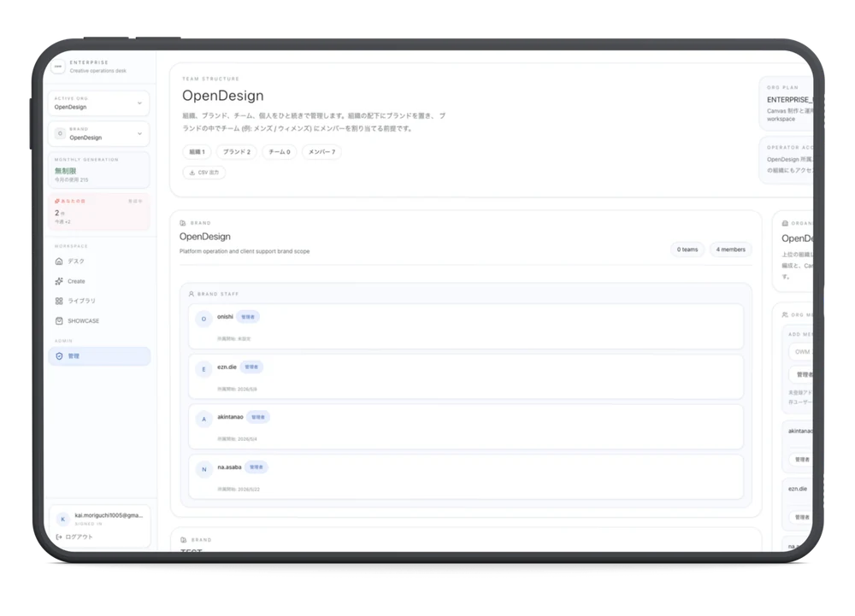Click the K user avatar
The height and width of the screenshot is (616, 855).
coord(62,519)
